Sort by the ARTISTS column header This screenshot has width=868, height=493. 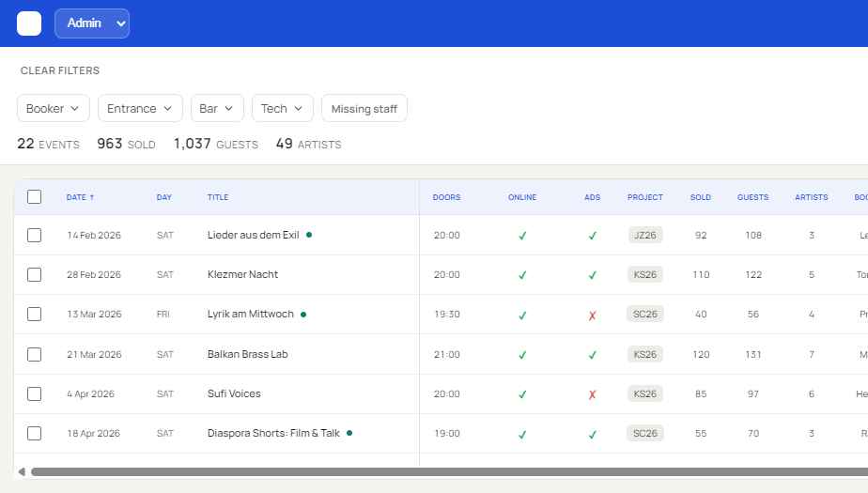811,197
